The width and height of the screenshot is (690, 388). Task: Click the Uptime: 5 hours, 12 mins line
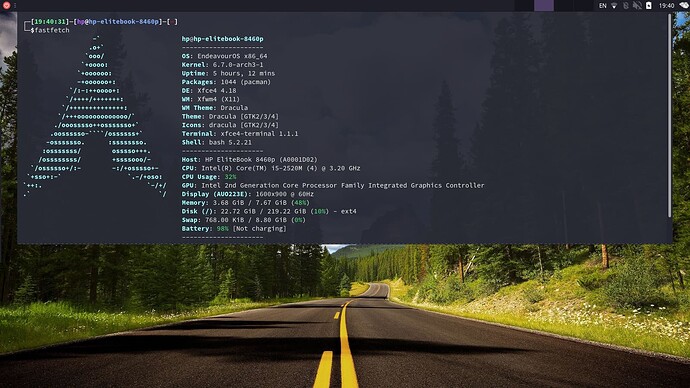[x=228, y=73]
